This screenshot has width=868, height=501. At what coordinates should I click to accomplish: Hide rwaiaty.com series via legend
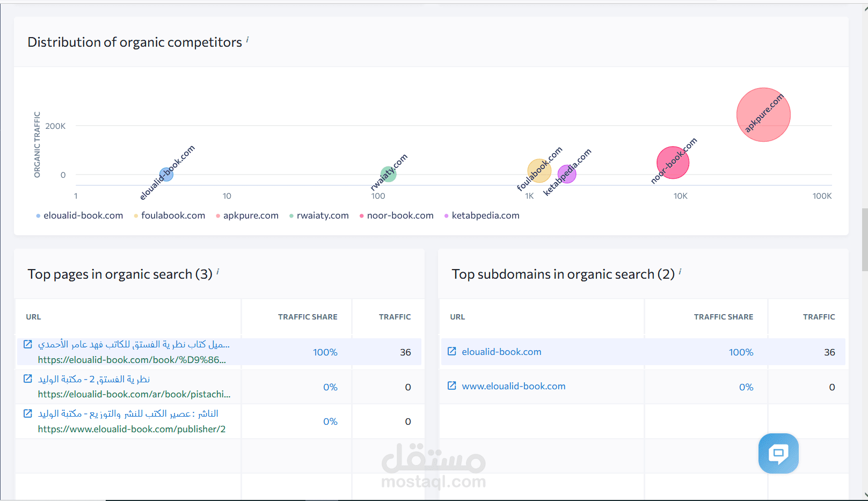(323, 215)
